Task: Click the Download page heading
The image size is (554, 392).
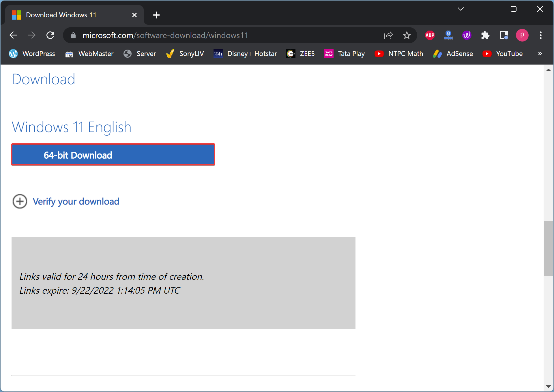Action: click(44, 79)
